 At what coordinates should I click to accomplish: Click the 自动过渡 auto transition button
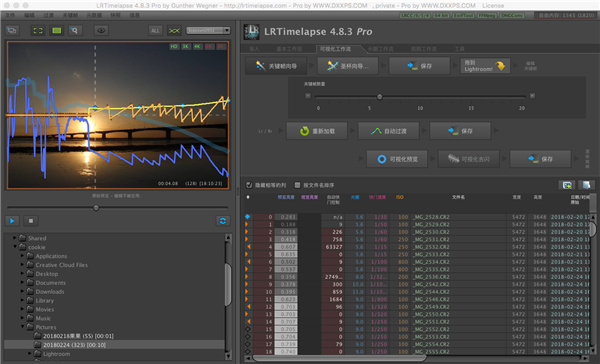click(x=388, y=131)
